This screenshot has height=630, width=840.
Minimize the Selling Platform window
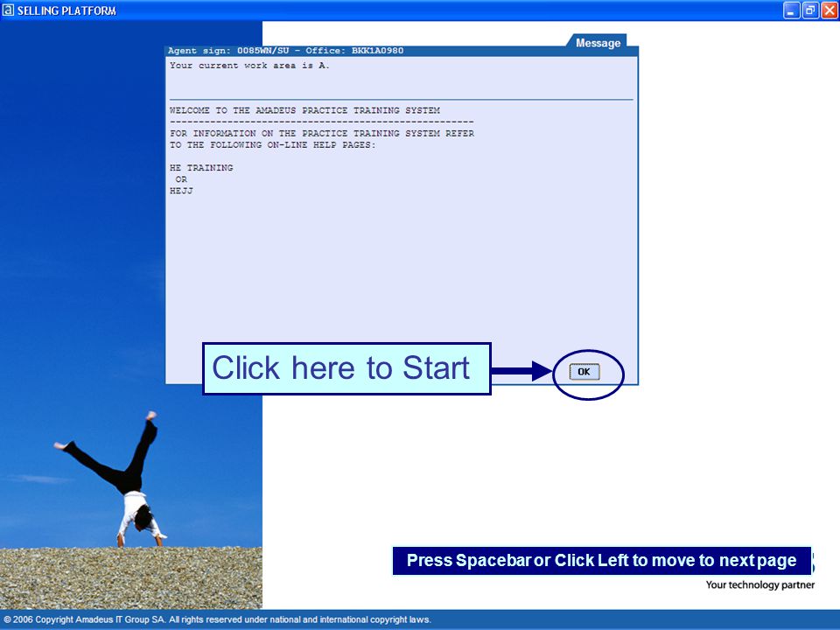point(791,10)
